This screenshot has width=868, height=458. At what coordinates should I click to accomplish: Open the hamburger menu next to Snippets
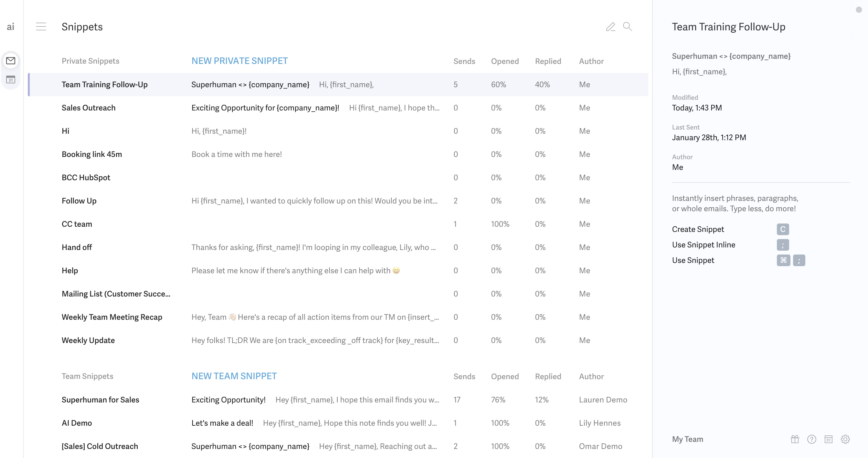coord(41,26)
